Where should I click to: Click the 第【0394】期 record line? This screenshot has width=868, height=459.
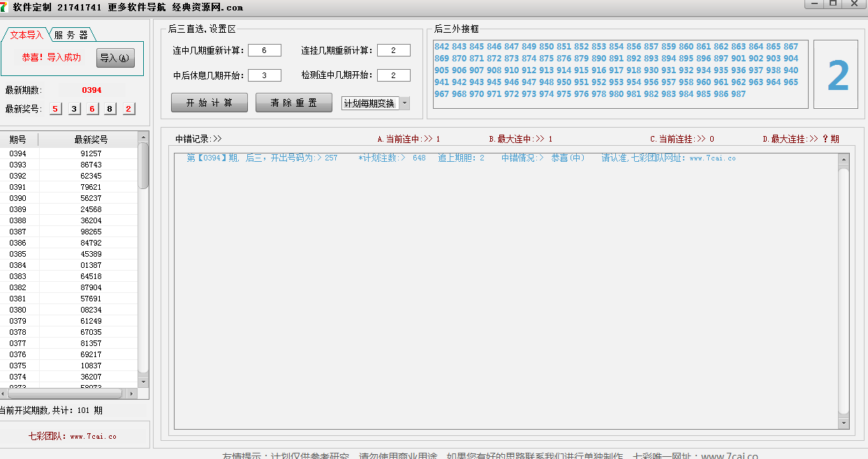click(x=461, y=158)
